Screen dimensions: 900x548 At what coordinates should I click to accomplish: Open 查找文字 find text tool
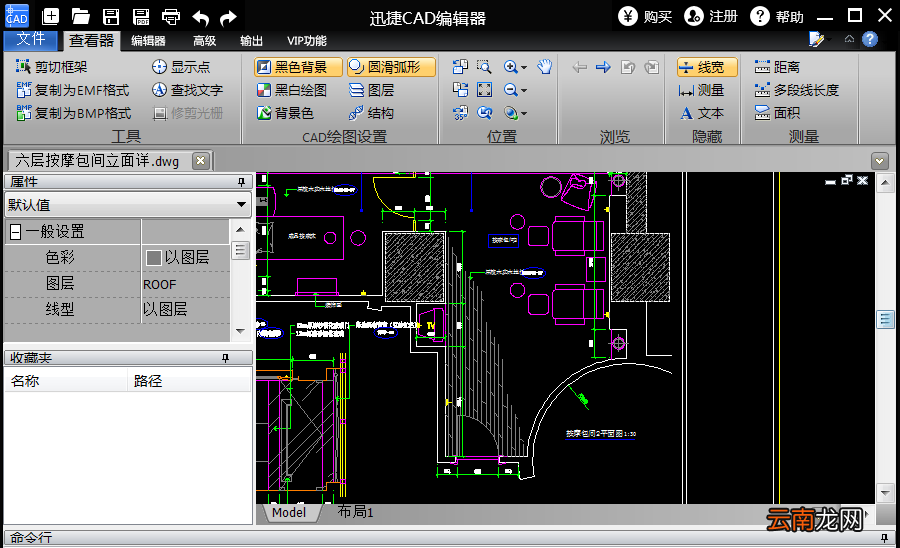(188, 90)
